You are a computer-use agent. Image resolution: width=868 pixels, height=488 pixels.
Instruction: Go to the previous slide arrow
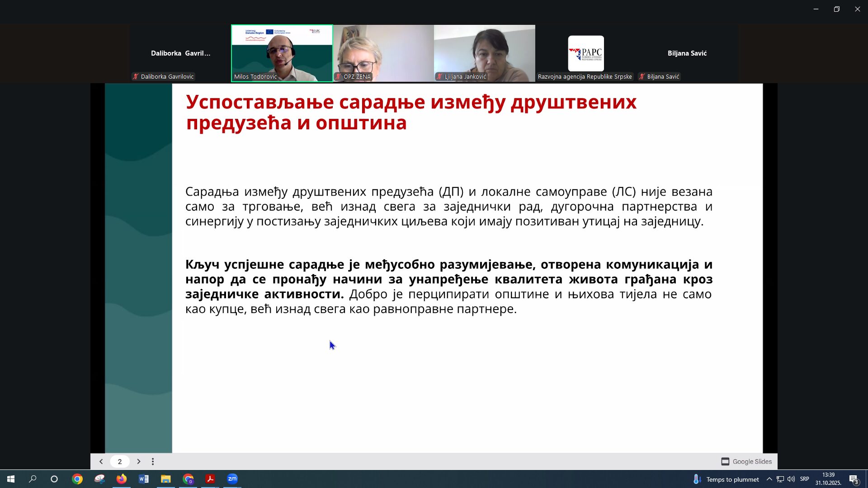click(101, 461)
